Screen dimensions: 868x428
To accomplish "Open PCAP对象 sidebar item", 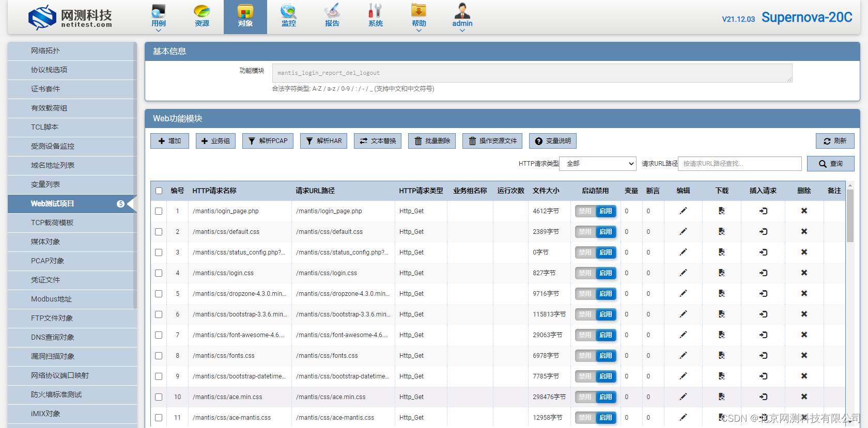I will (72, 261).
